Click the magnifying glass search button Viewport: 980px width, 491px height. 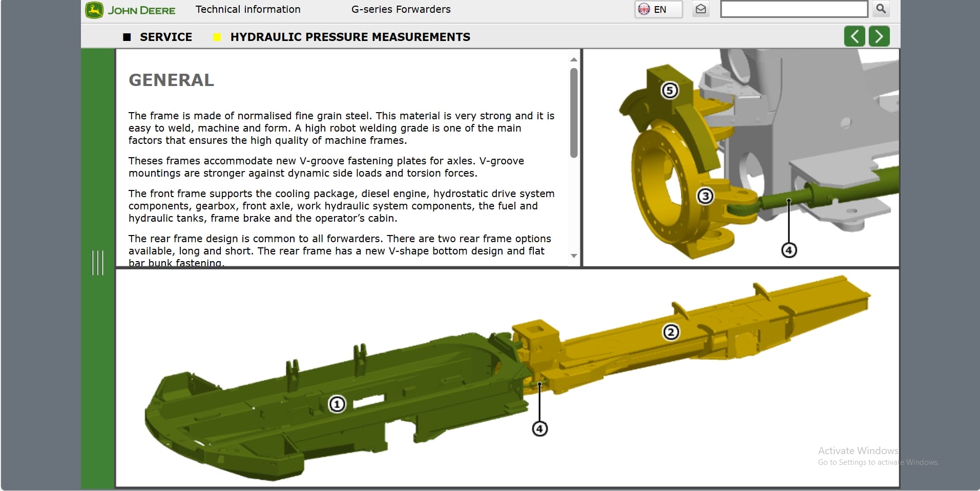(881, 9)
